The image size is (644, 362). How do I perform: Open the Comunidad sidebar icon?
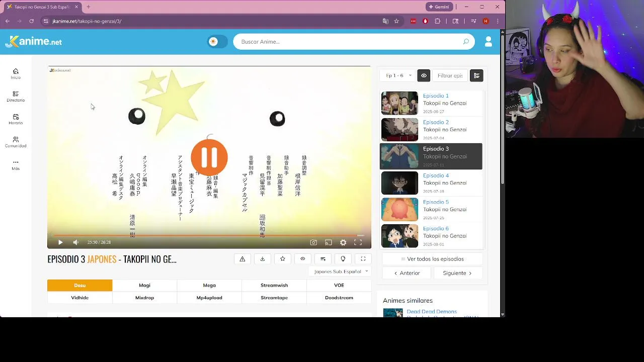click(16, 142)
